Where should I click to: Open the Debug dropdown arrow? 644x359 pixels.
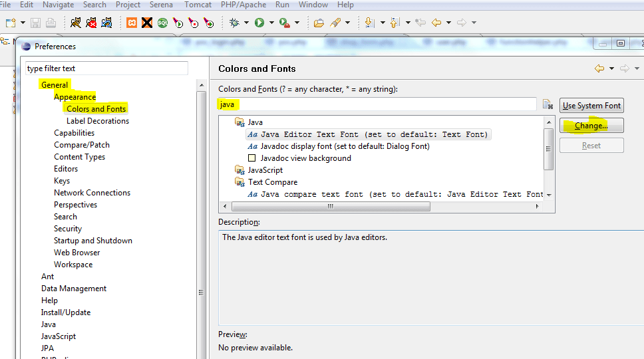click(246, 23)
